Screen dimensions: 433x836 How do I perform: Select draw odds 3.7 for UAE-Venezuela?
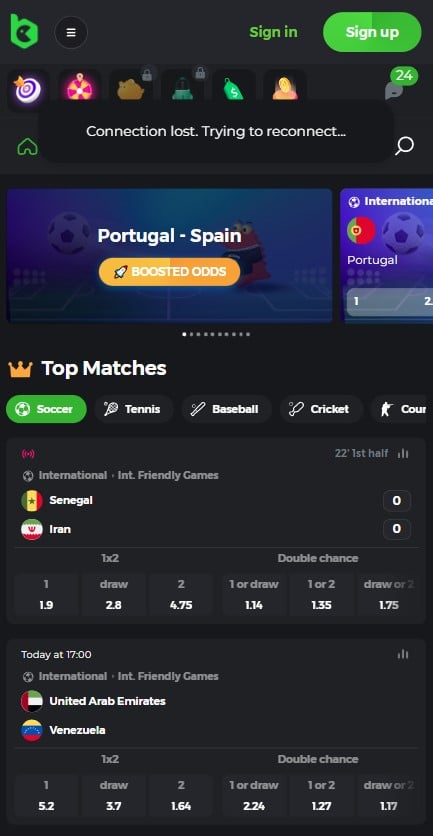[114, 795]
